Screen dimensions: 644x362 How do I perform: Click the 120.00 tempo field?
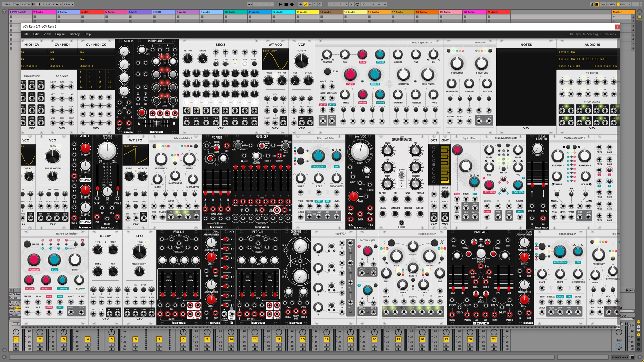(26, 5)
